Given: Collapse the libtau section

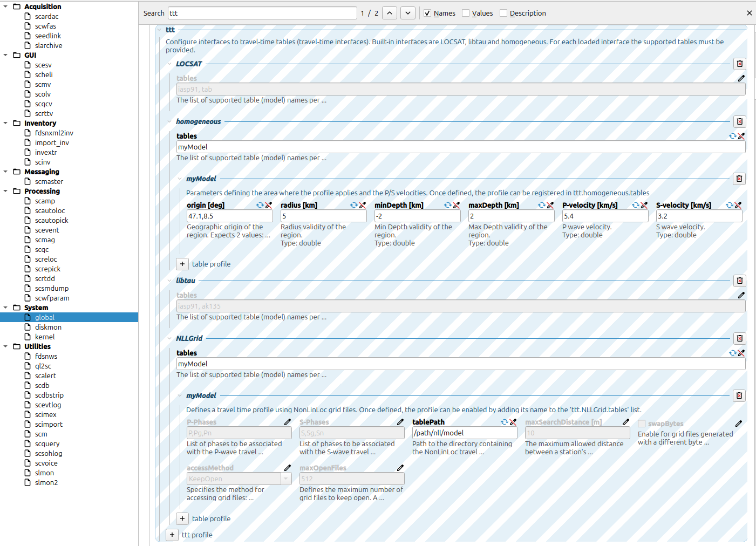Looking at the screenshot, I should [169, 281].
